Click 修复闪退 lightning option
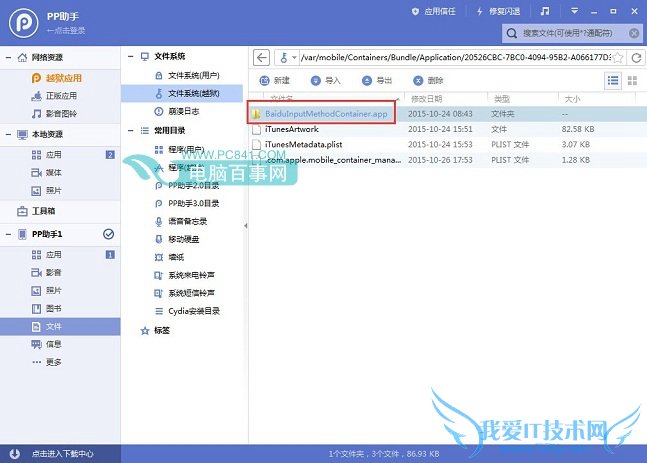647x463 pixels. (498, 12)
